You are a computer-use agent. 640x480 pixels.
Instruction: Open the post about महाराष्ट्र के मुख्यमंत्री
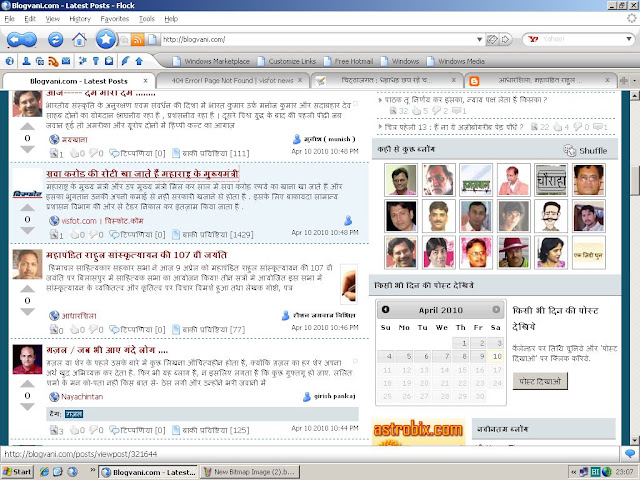[142, 174]
